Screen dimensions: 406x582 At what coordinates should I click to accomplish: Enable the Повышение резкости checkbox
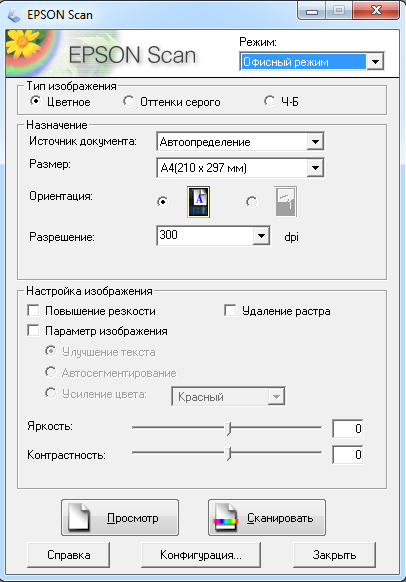(33, 310)
